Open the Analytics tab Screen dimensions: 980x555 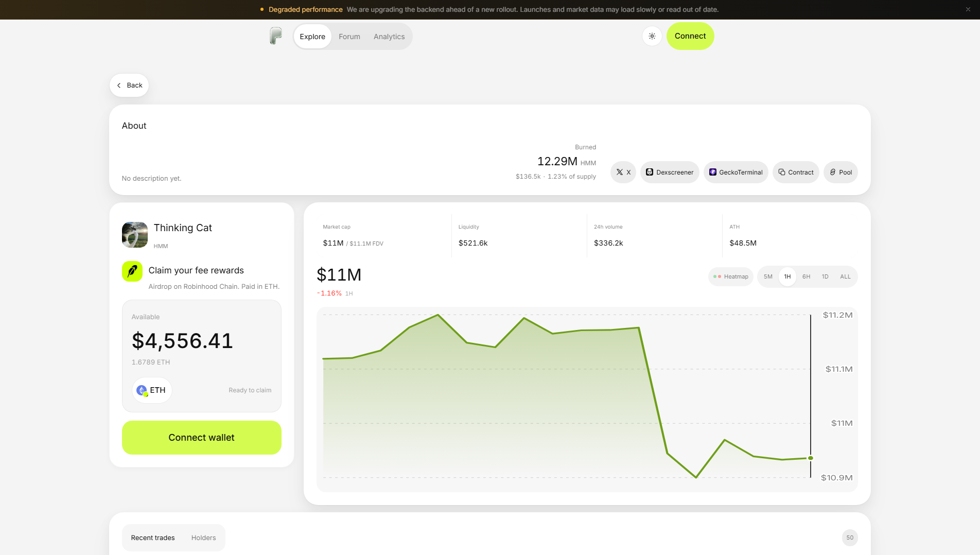click(389, 37)
